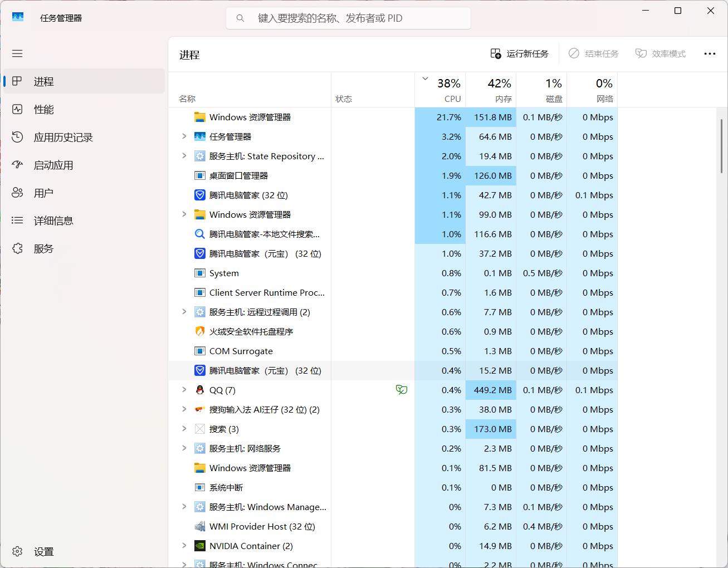Open the three-dot more options menu
The height and width of the screenshot is (568, 728).
tap(710, 53)
